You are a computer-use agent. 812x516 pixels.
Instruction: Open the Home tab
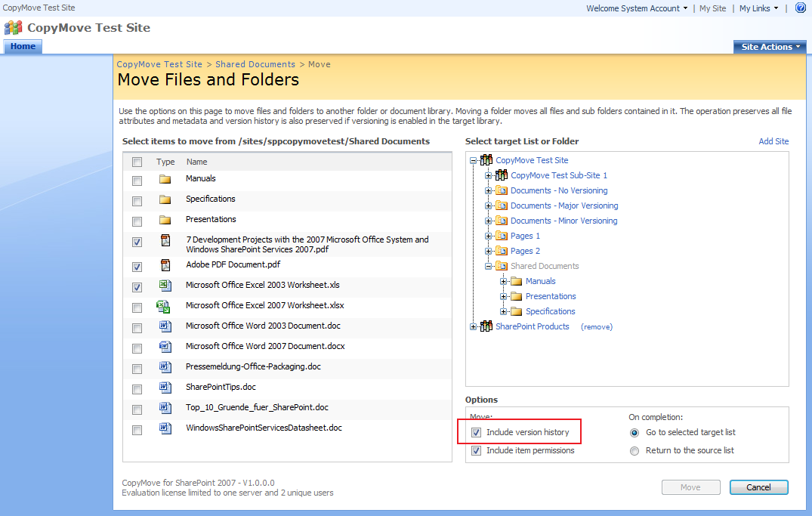click(23, 46)
